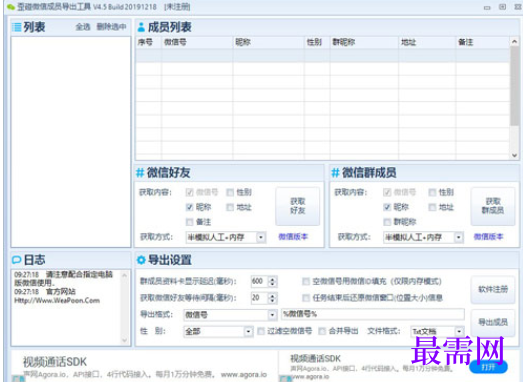The height and width of the screenshot is (382, 523).
Task: Click the member list vertical scrollbar thumb
Action: click(514, 86)
